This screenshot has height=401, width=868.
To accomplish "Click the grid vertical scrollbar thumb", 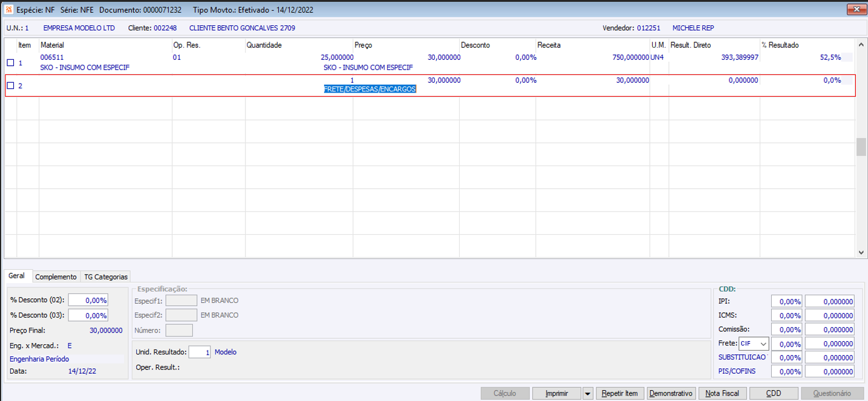I will point(861,146).
